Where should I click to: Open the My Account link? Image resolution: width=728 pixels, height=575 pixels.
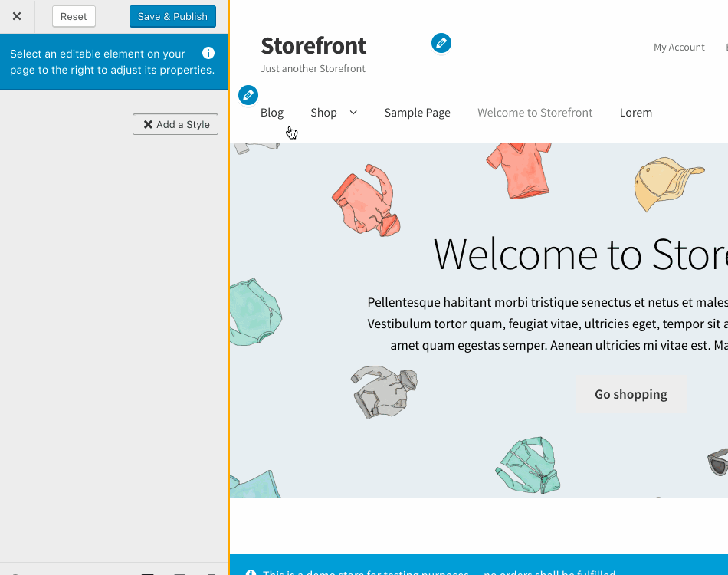(x=678, y=47)
